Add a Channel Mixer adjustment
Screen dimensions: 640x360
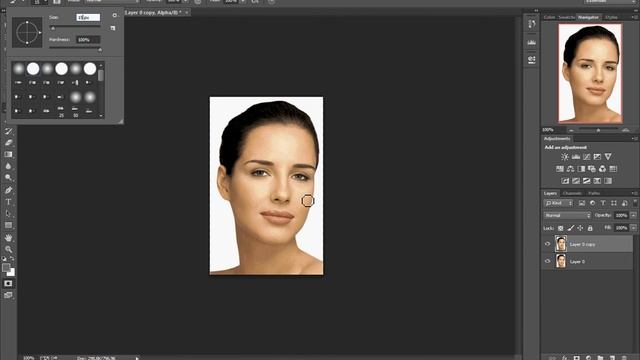tap(602, 169)
